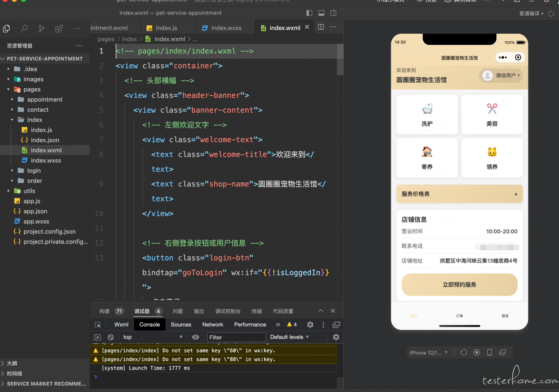Open the Search magnifier icon in sidebar
The image size is (559, 392).
[24, 28]
